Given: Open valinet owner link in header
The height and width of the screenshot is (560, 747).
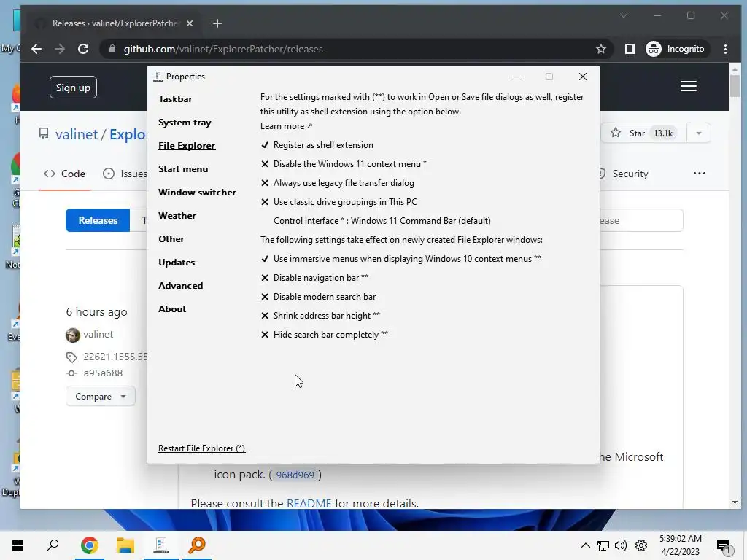Looking at the screenshot, I should click(x=76, y=134).
